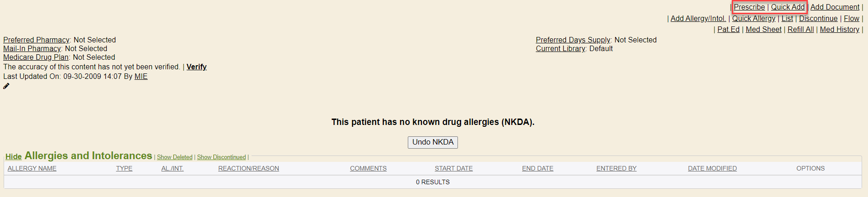Click the Undo NKDA button
The image size is (868, 197).
pyautogui.click(x=432, y=142)
